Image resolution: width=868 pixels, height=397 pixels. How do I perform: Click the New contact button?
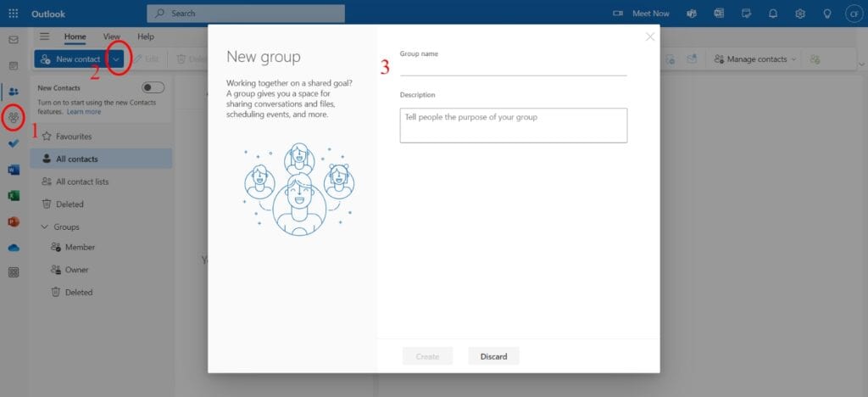pyautogui.click(x=71, y=59)
